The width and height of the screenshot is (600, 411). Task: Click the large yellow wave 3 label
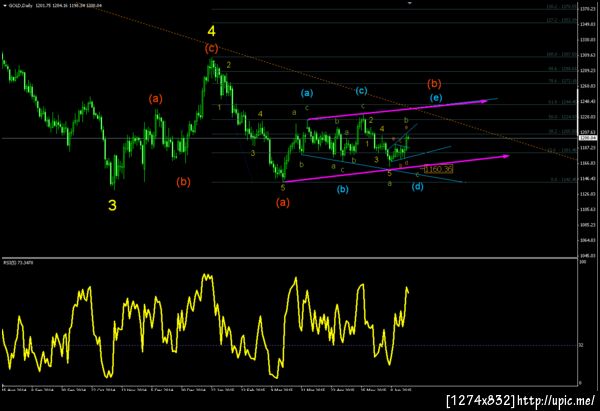tap(112, 206)
